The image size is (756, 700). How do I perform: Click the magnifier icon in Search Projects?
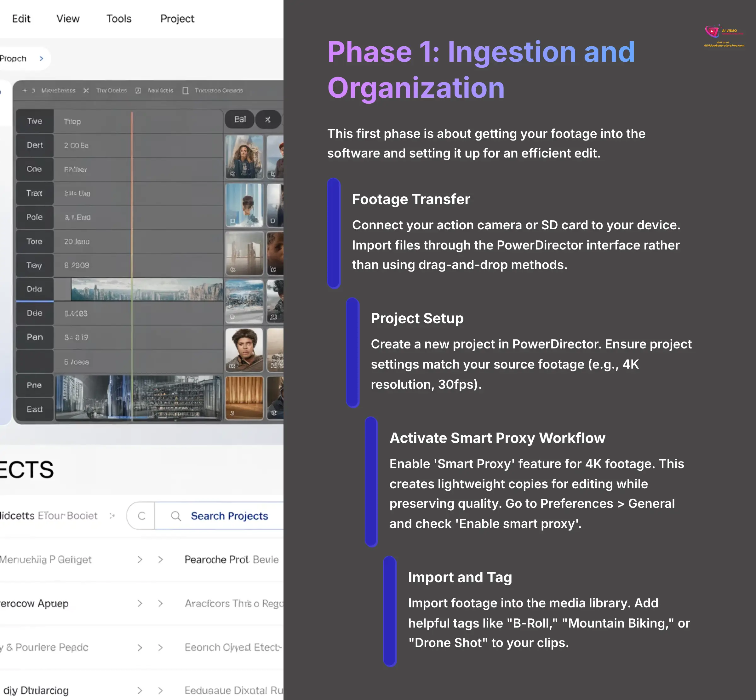176,516
